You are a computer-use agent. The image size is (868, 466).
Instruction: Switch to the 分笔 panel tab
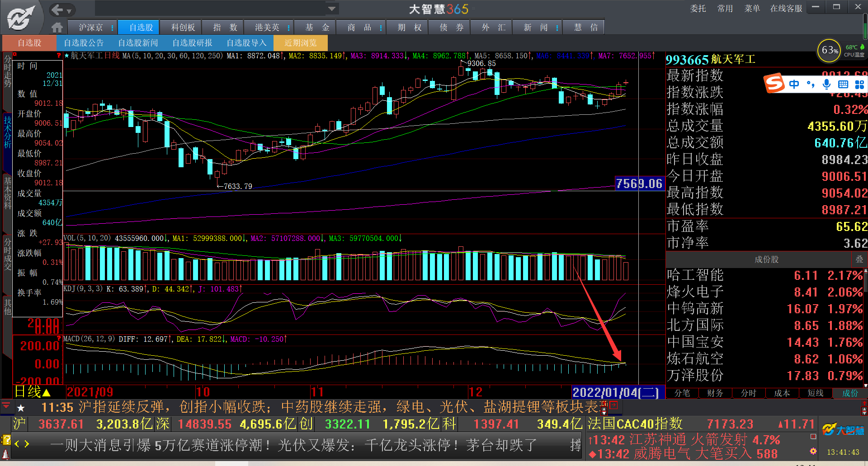pos(682,393)
